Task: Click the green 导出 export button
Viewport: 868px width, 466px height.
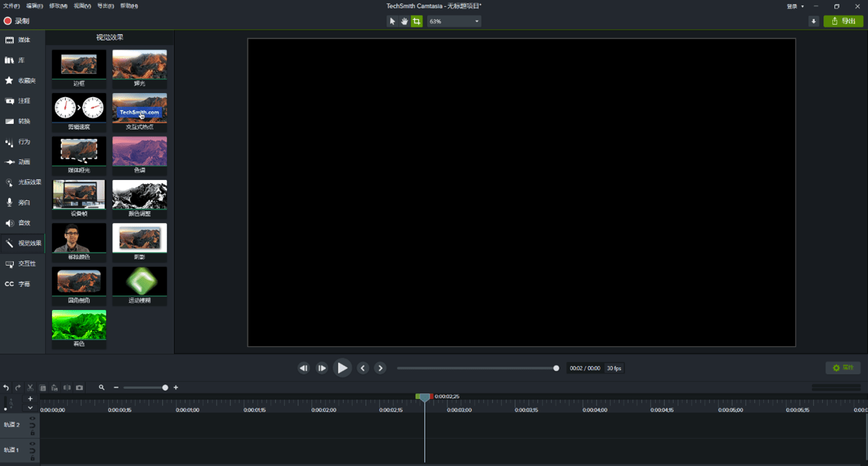Action: coord(843,21)
